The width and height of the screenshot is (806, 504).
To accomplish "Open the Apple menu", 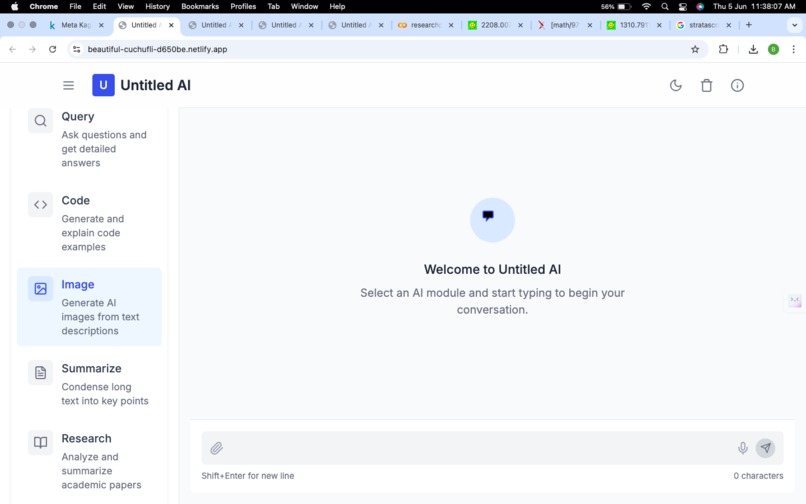I will 14,6.
